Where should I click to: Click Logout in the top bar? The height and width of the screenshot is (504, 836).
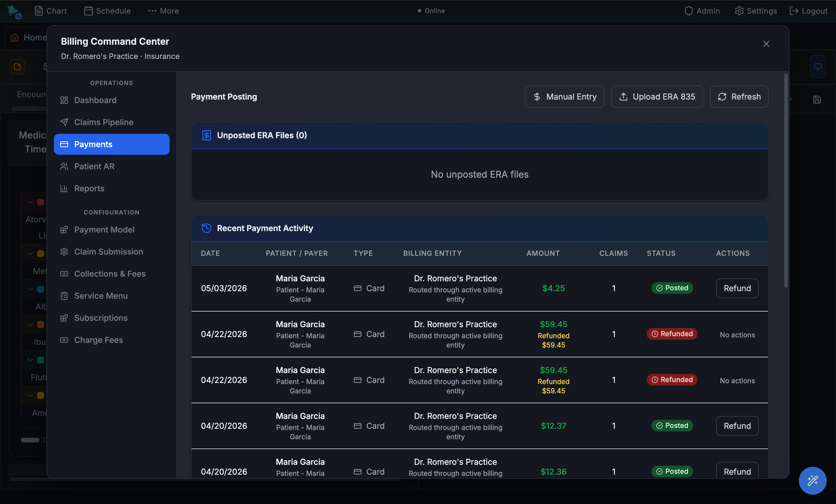click(808, 11)
